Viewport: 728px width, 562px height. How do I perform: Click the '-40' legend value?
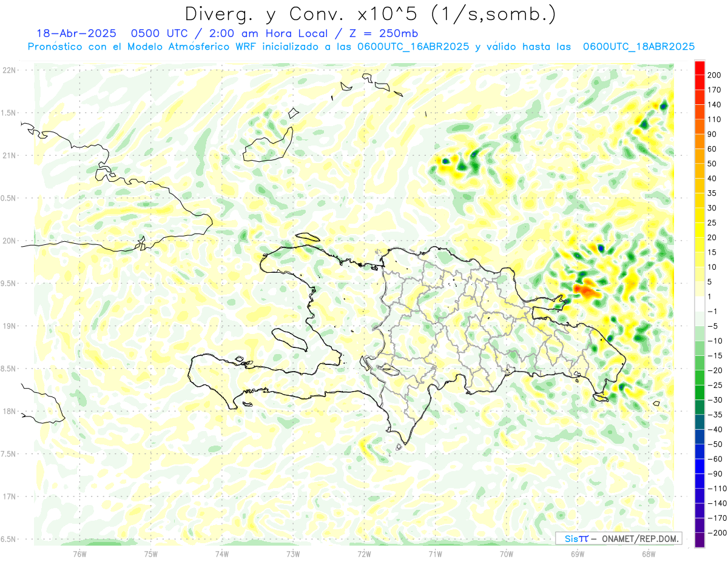[715, 429]
